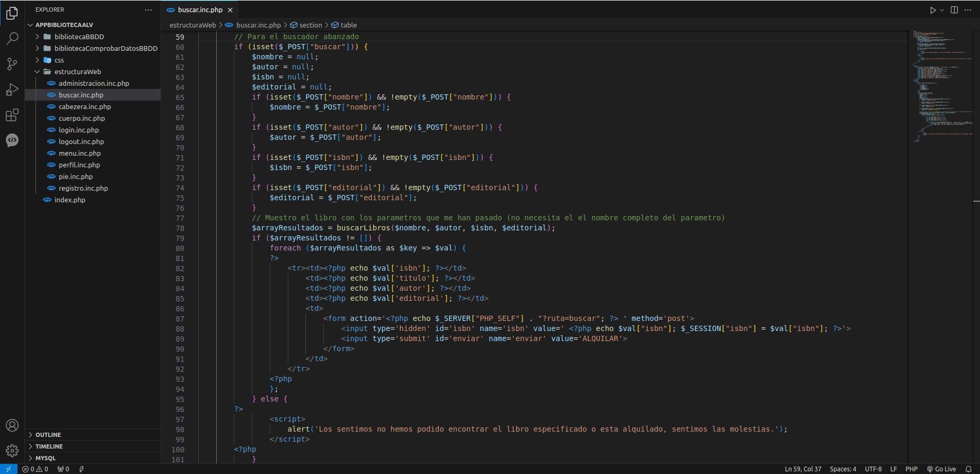Click the EXPLORER panel title

click(50, 10)
